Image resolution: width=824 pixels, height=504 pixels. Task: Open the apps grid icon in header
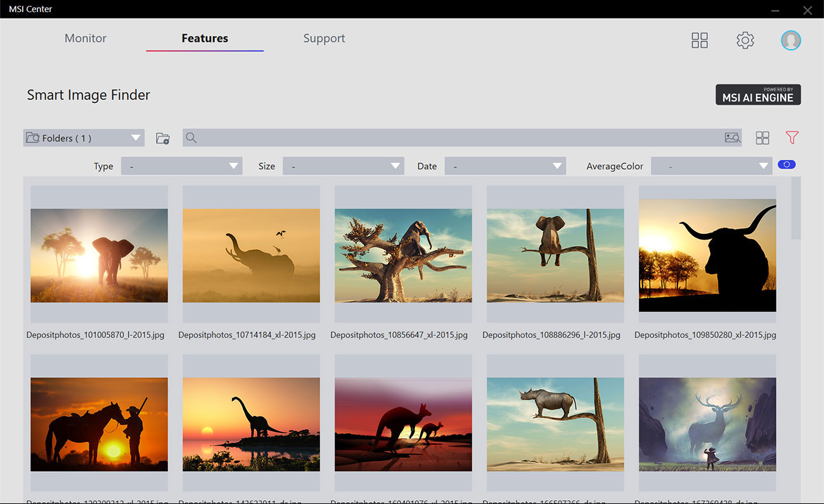(699, 41)
